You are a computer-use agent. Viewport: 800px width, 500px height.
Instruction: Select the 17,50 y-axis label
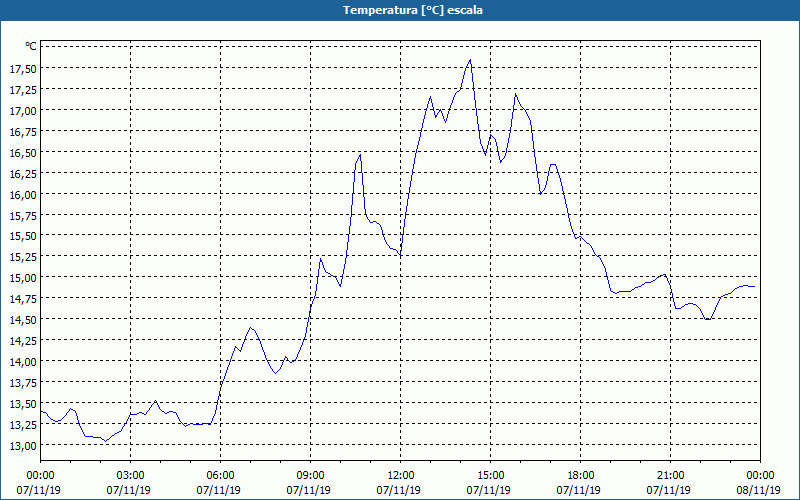[23, 68]
